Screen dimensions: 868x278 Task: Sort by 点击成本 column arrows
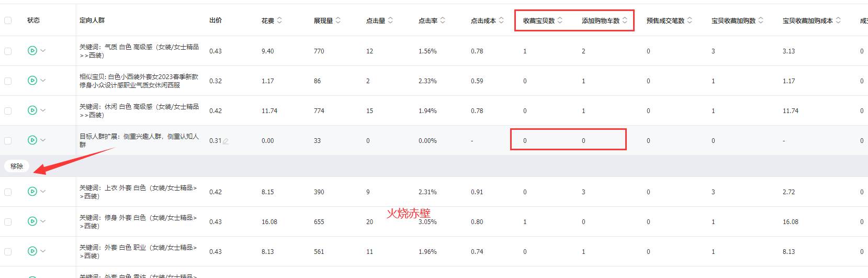501,20
